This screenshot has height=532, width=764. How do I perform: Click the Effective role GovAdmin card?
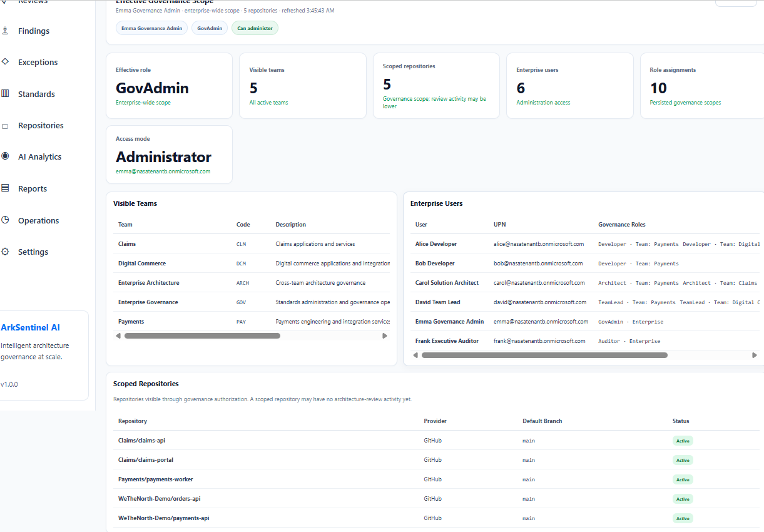pos(169,86)
